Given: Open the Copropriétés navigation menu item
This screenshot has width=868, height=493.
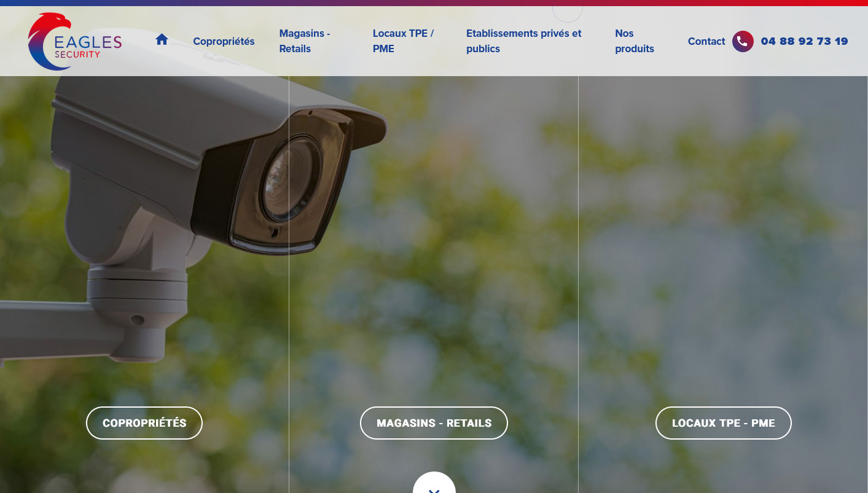Looking at the screenshot, I should [224, 41].
